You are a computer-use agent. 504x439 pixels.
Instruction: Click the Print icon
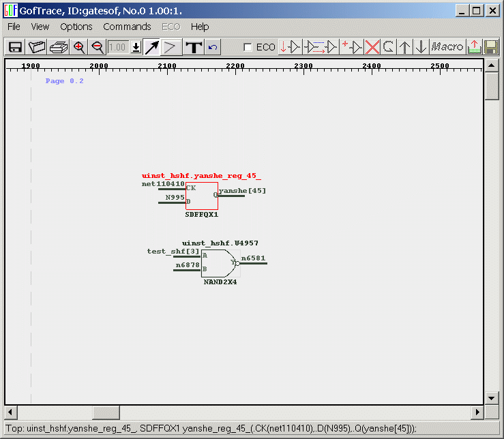[59, 47]
